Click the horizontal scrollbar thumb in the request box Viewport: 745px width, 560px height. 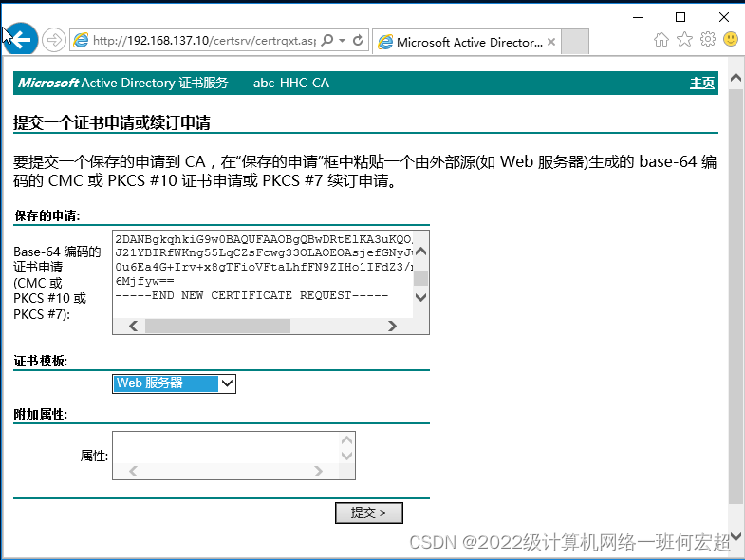217,326
